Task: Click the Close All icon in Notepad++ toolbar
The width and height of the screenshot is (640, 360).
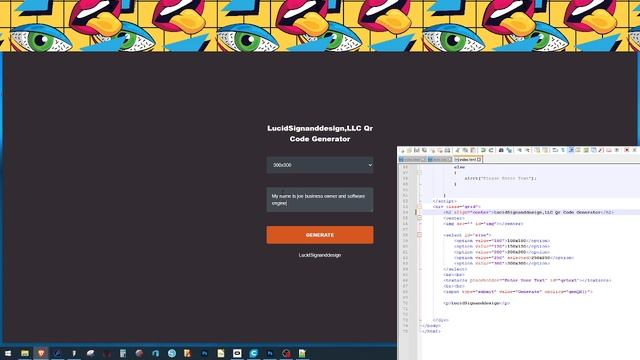Action: coord(441,150)
